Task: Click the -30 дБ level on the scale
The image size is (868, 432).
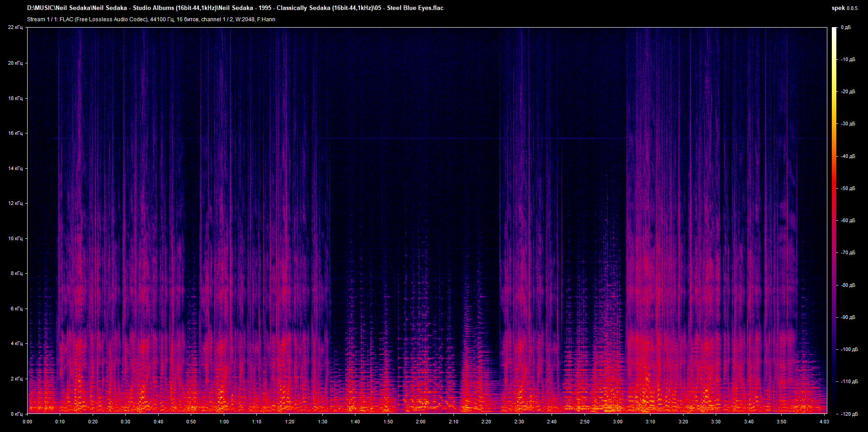Action: [847, 123]
